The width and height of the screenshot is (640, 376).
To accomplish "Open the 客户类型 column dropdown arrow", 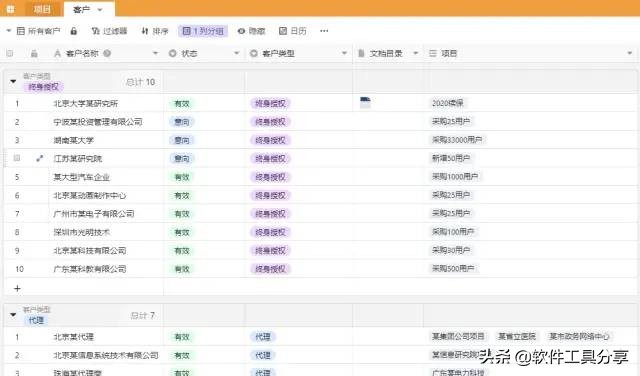I will tap(344, 53).
